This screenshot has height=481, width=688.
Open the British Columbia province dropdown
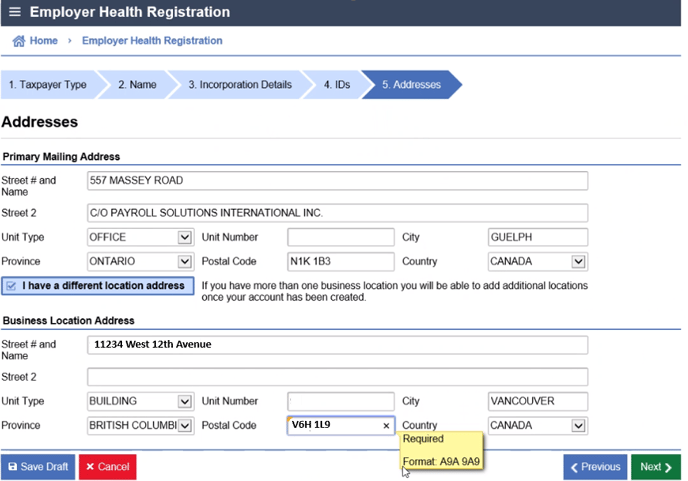184,426
